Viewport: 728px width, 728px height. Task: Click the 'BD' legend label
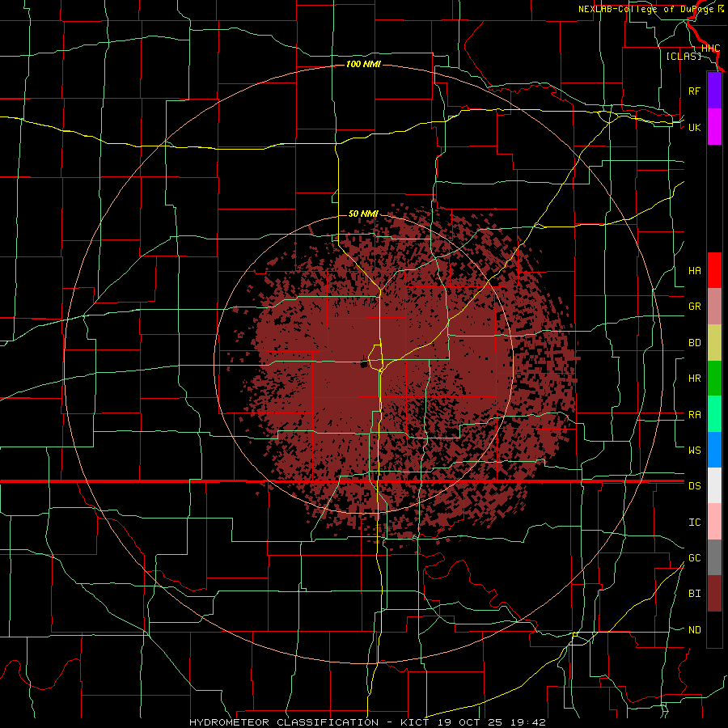coord(695,343)
